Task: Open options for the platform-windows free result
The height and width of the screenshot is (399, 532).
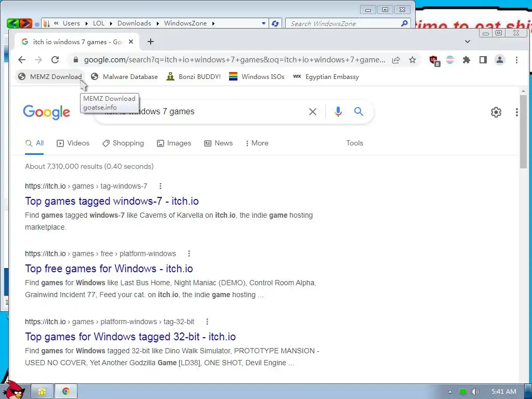Action: 189,254
